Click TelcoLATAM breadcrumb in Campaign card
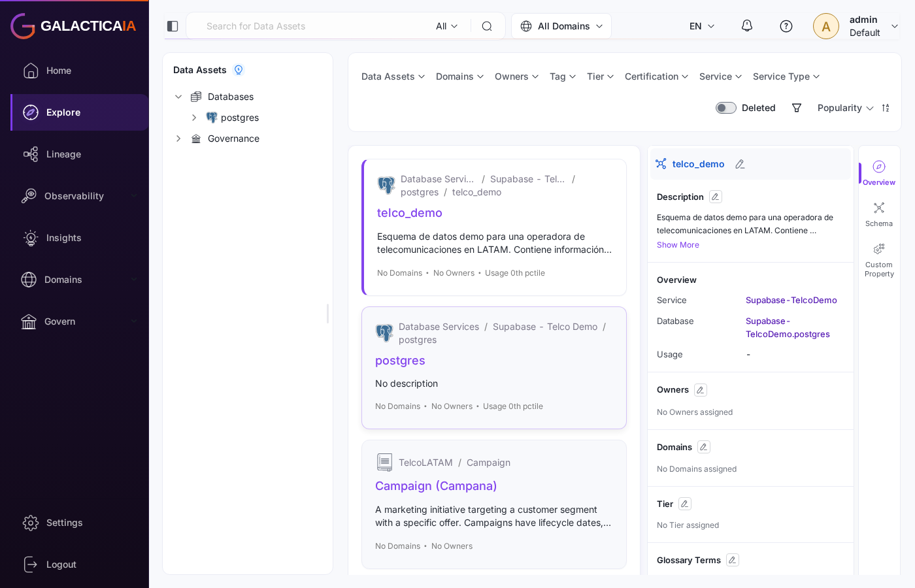Viewport: 915px width, 588px height. 425,463
